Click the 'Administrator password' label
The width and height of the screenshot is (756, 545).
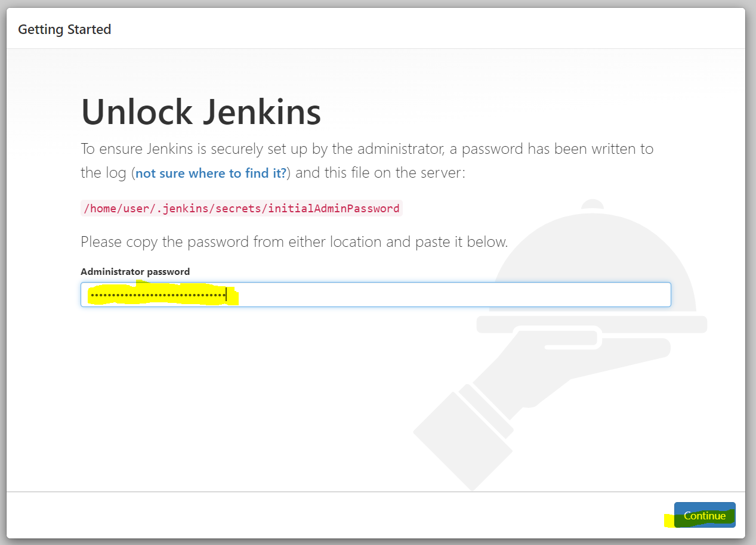135,271
